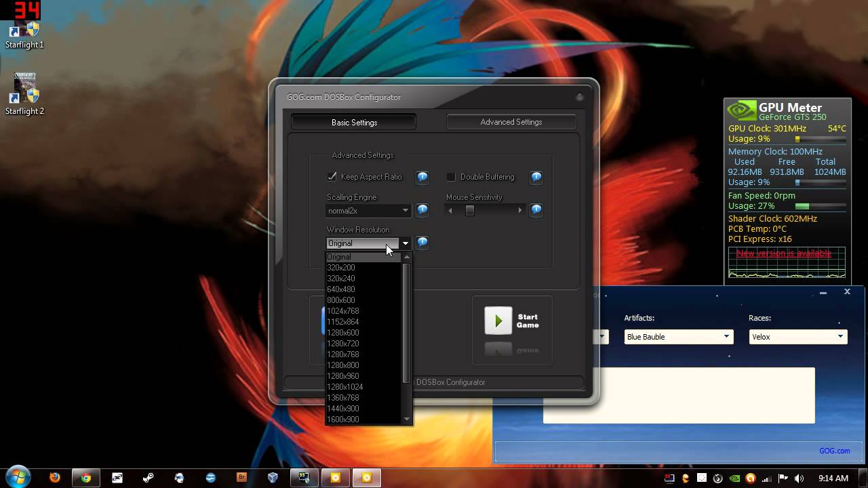
Task: Launch Firefox from the taskbar
Action: [55, 477]
